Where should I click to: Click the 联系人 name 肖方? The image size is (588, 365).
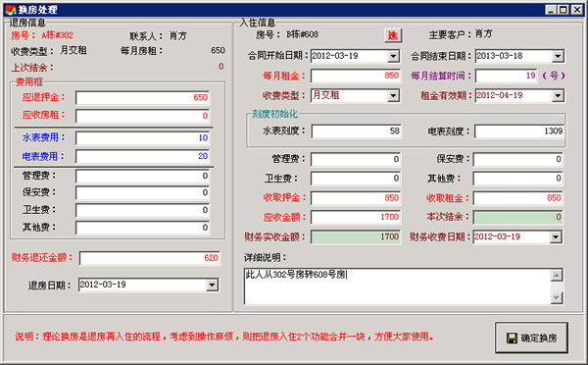177,35
